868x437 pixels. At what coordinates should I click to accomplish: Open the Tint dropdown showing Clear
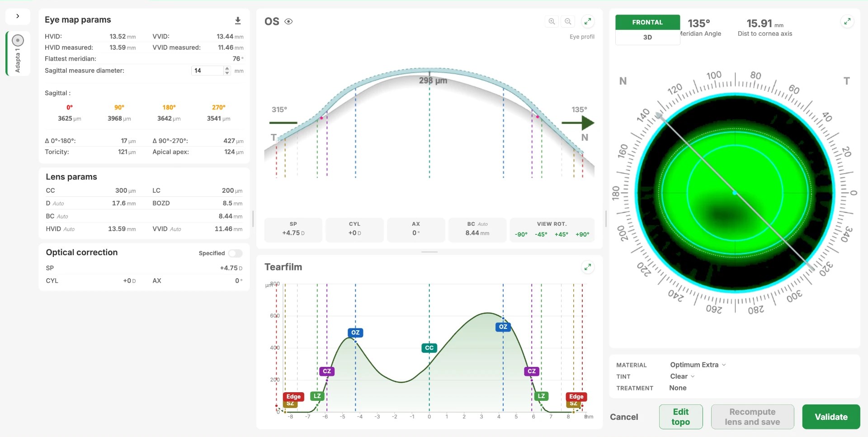coord(682,376)
